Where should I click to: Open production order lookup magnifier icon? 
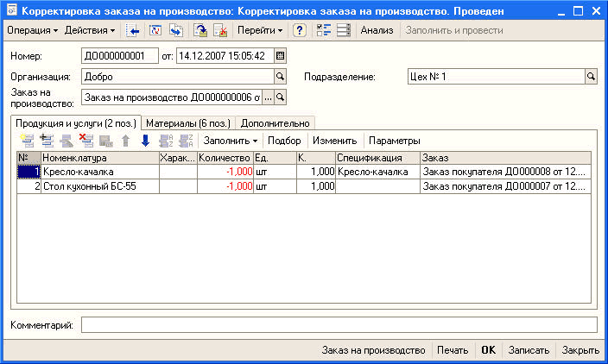pyautogui.click(x=281, y=97)
